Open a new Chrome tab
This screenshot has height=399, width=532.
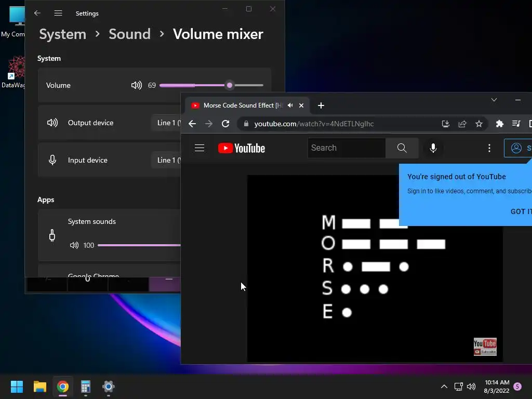pos(321,105)
